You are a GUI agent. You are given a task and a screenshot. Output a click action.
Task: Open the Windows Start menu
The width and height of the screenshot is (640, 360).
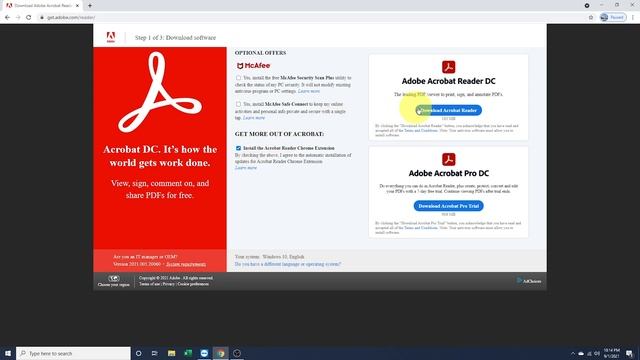pyautogui.click(x=8, y=353)
